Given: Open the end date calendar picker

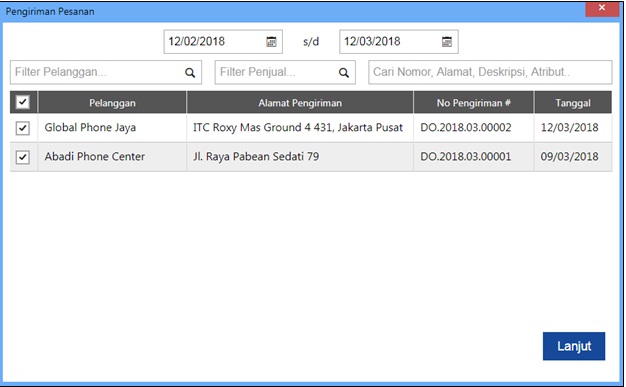Looking at the screenshot, I should tap(447, 42).
